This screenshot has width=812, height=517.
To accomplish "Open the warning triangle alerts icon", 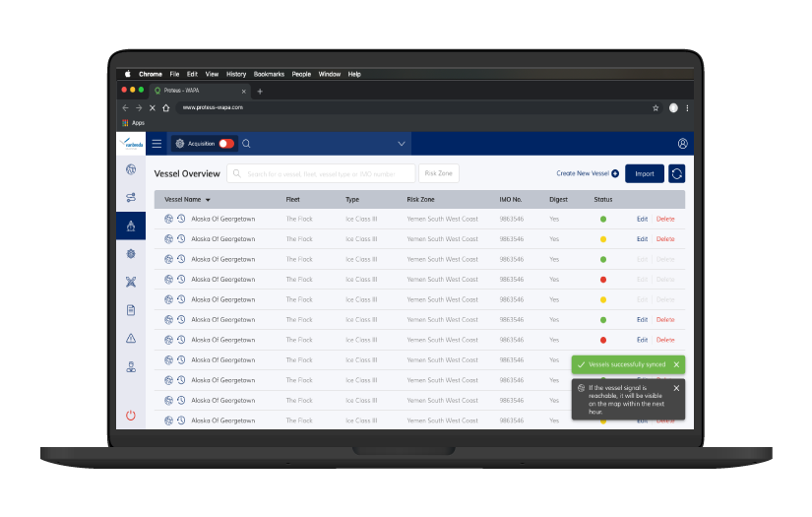I will [131, 339].
